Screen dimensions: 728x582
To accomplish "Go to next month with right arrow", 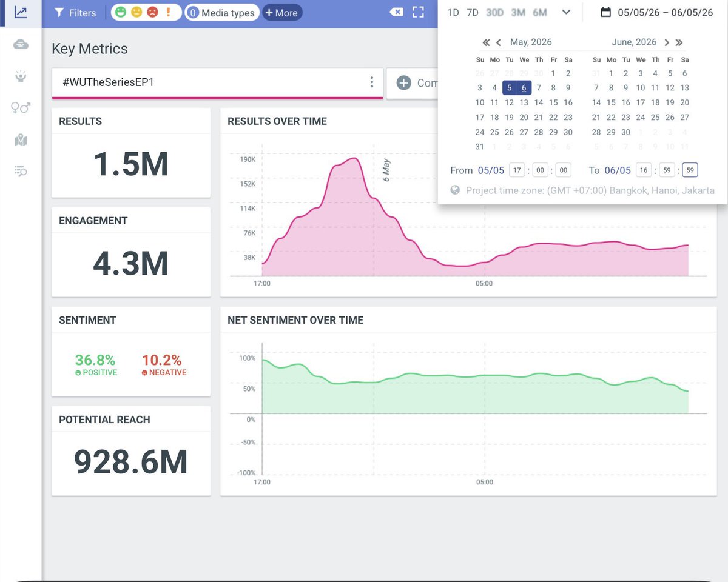I will pyautogui.click(x=667, y=42).
